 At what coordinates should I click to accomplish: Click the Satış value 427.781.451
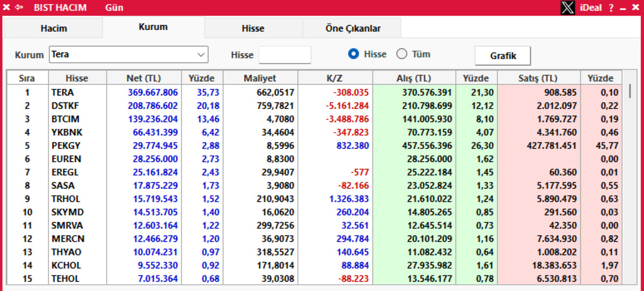pyautogui.click(x=552, y=146)
